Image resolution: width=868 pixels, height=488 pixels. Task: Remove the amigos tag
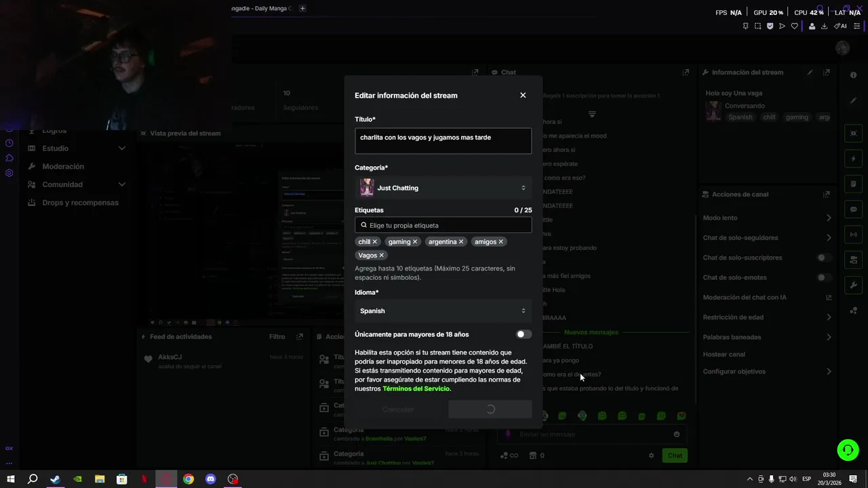(x=501, y=242)
